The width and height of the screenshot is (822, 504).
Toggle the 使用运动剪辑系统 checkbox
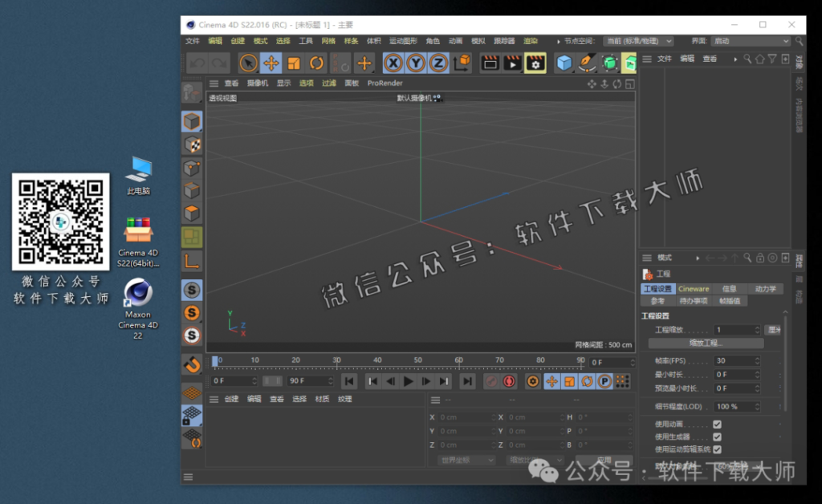[x=718, y=449]
